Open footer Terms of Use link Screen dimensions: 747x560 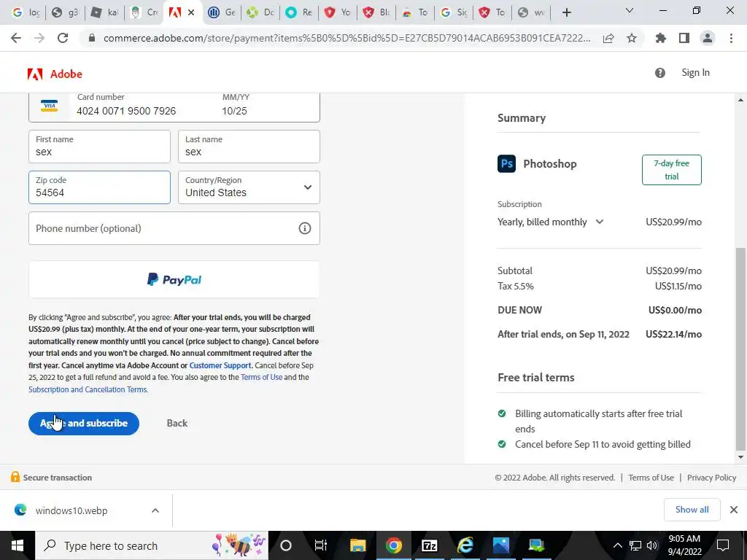point(651,478)
